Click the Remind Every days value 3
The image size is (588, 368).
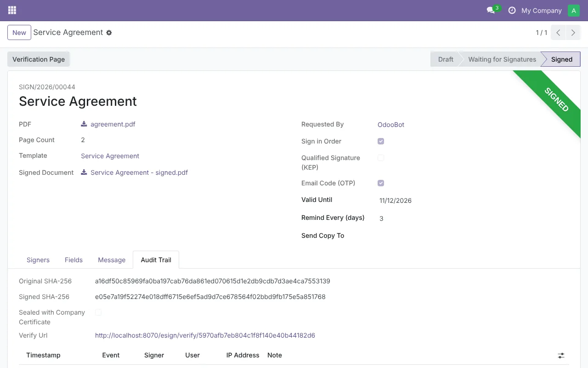pyautogui.click(x=381, y=218)
